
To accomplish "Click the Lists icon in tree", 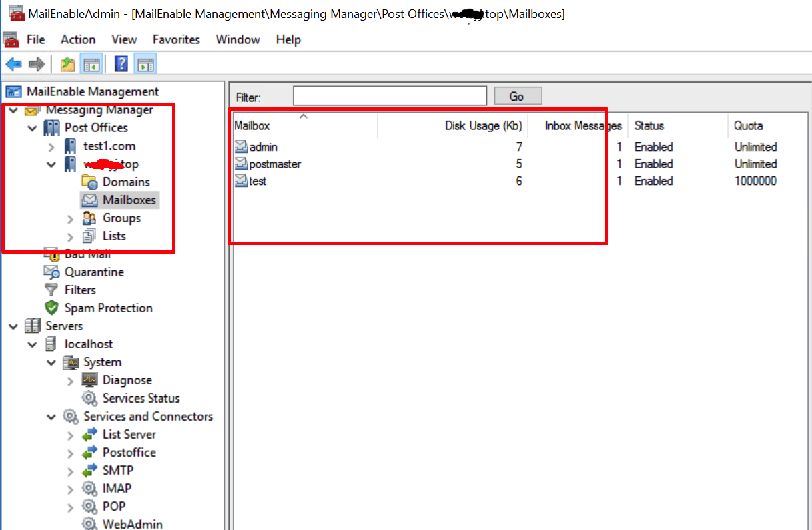I will pos(89,236).
